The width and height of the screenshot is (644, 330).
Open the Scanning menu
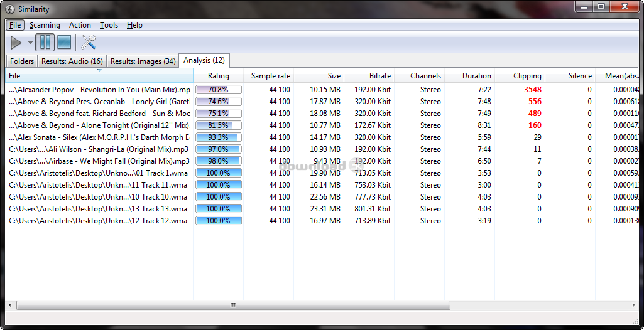coord(45,25)
